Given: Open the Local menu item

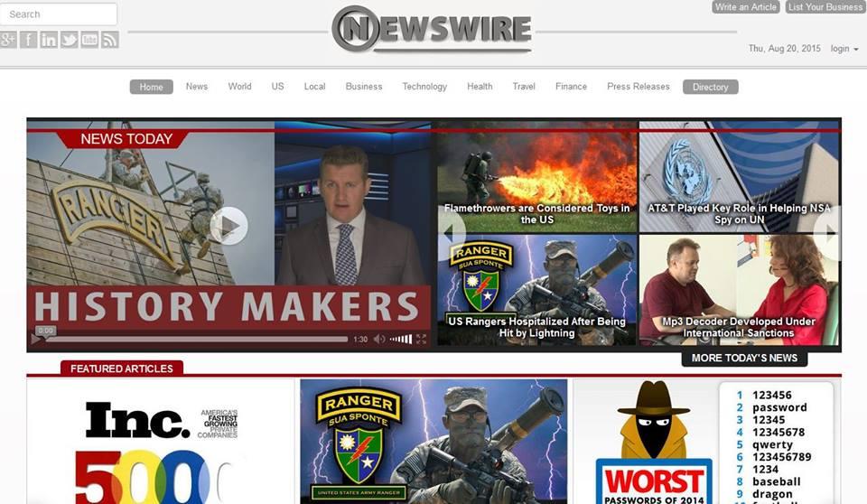Looking at the screenshot, I should click(314, 87).
